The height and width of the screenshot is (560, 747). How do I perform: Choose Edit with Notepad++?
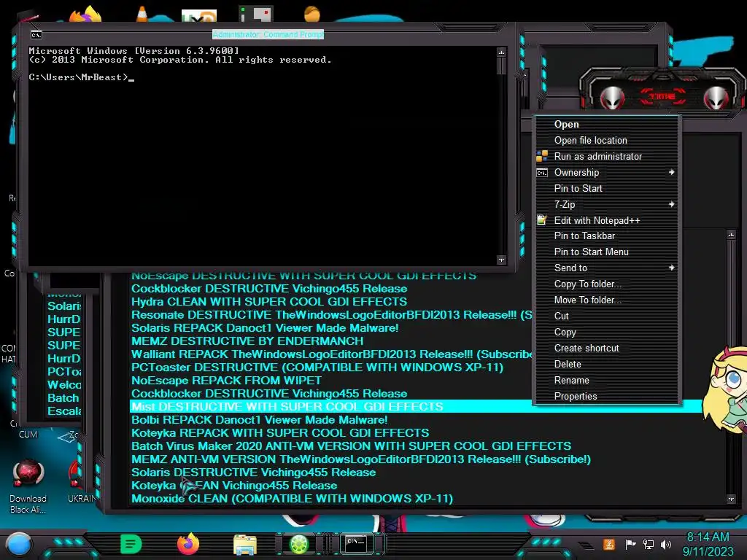(x=606, y=220)
